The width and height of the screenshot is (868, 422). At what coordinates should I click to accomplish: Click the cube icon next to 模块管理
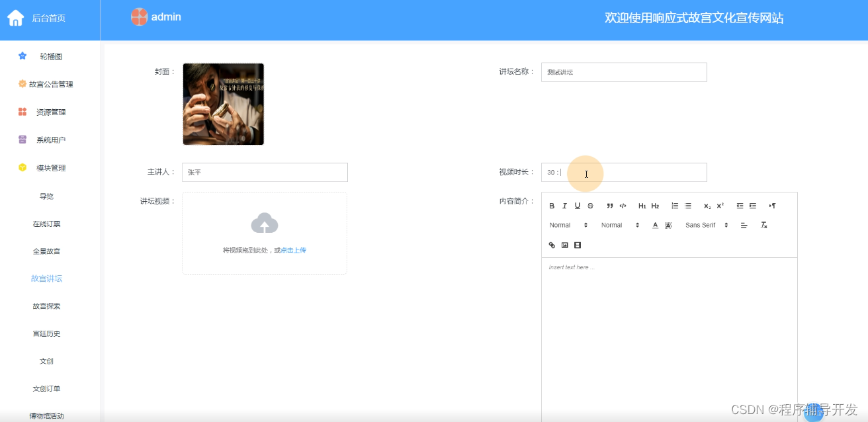click(x=22, y=167)
